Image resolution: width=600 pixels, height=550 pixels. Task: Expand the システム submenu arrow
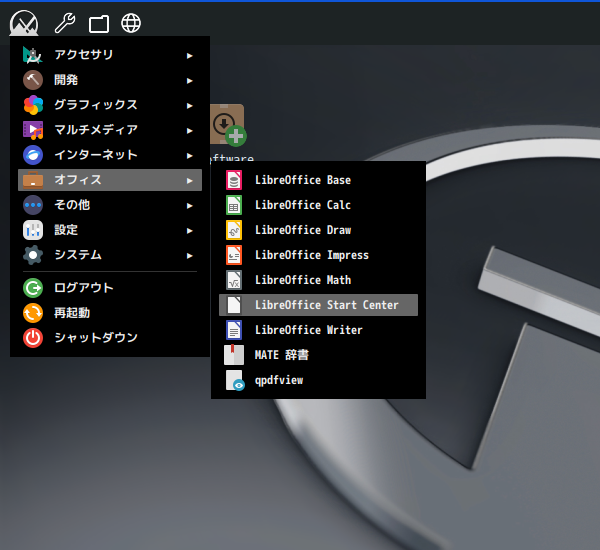coord(189,256)
